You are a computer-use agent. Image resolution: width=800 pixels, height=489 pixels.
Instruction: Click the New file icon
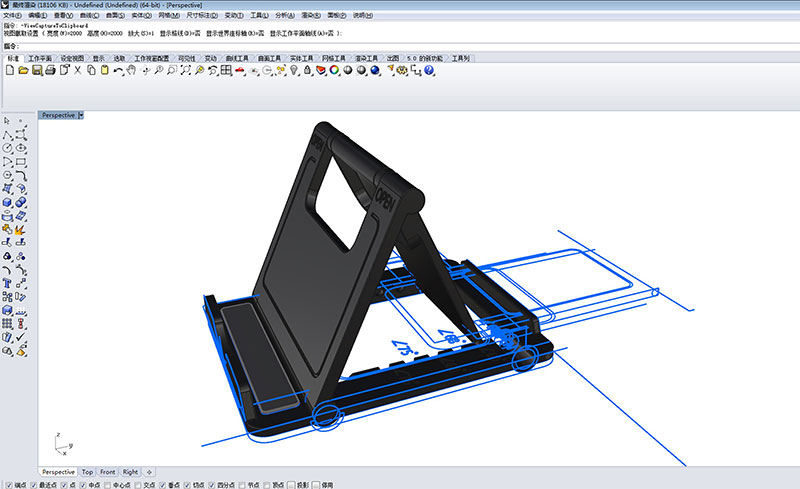tap(10, 71)
